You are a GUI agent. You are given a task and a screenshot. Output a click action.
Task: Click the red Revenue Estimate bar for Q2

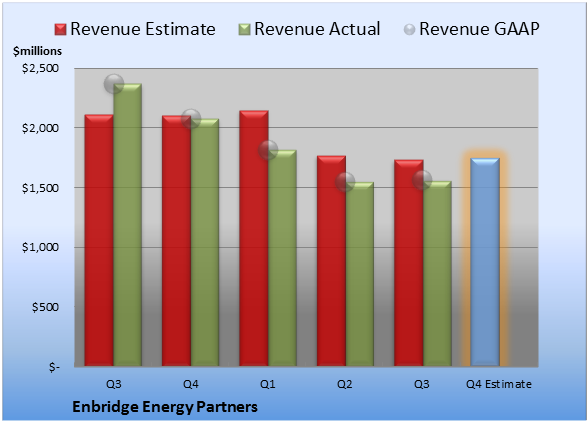332,261
